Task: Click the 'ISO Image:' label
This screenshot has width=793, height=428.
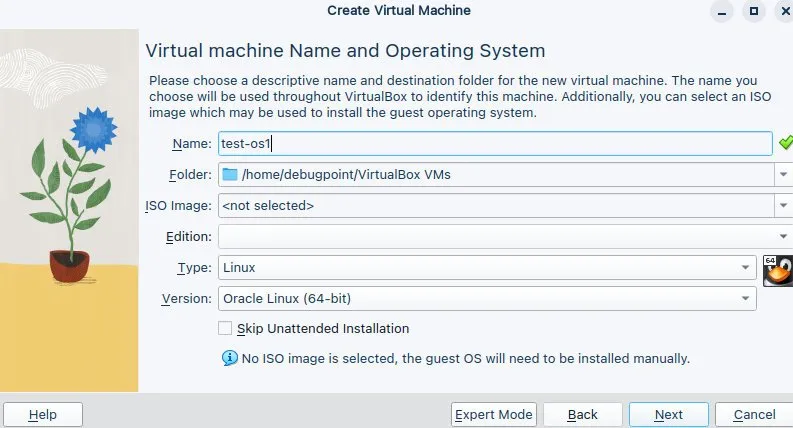Action: [x=179, y=206]
